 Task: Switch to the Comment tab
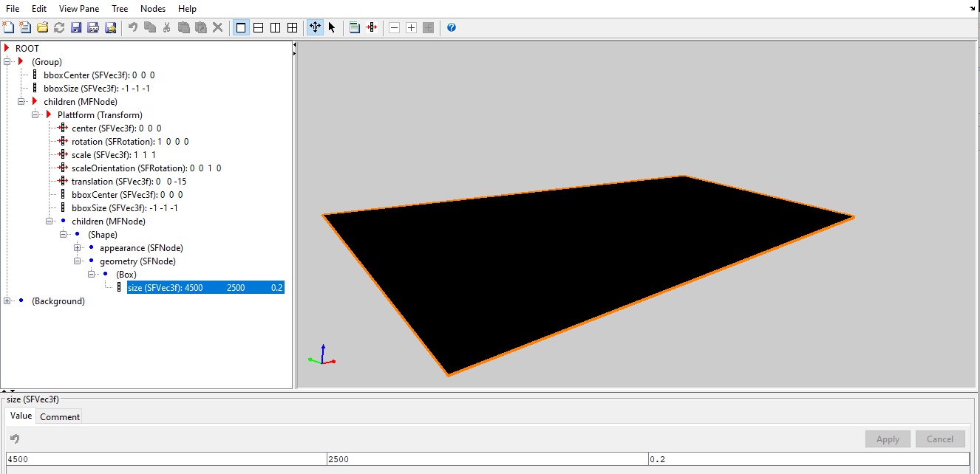point(59,416)
